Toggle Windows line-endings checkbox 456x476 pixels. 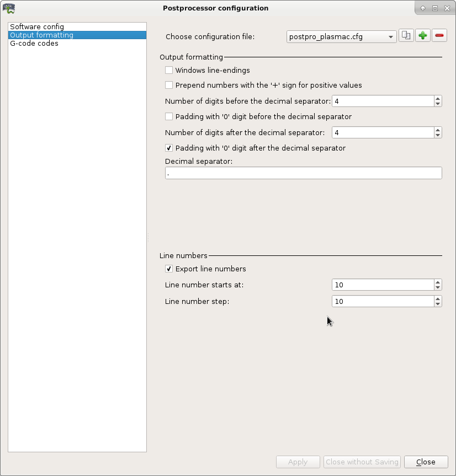(169, 70)
